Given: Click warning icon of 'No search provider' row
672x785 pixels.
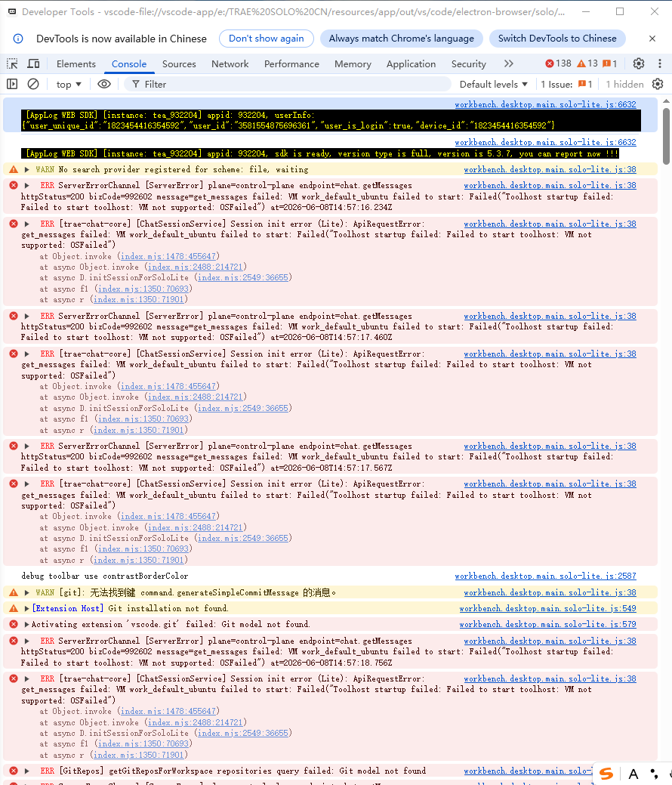Looking at the screenshot, I should coord(14,170).
